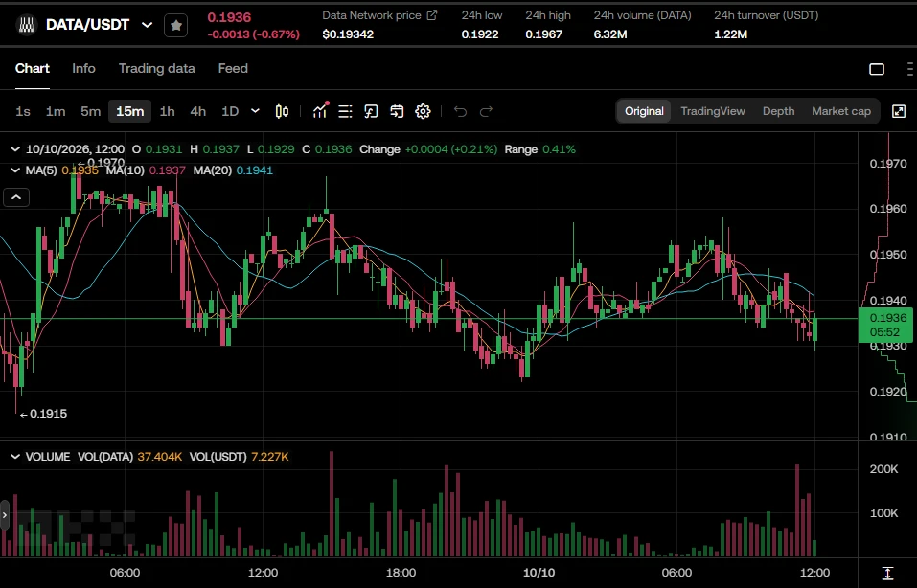This screenshot has height=588, width=917.
Task: Select the Original chart view
Action: (x=644, y=111)
